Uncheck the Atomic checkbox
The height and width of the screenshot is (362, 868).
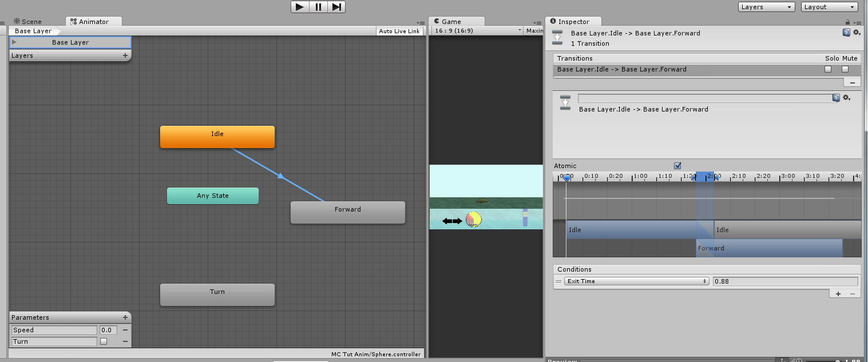tap(678, 166)
